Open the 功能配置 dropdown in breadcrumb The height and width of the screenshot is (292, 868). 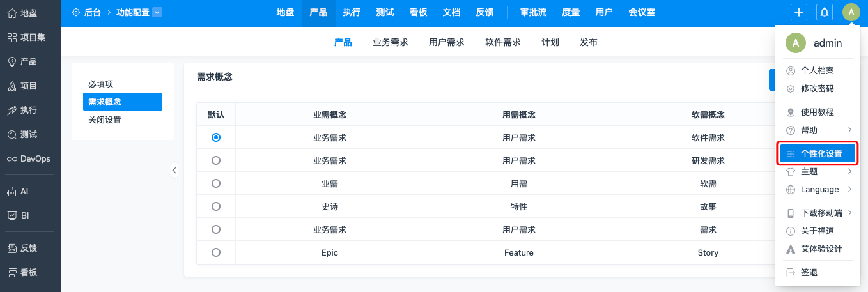(158, 12)
